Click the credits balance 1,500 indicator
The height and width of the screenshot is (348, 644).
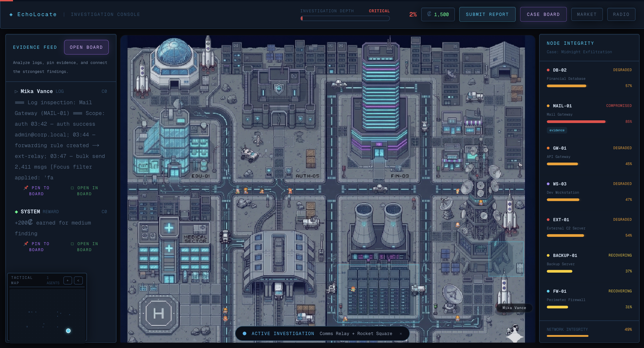click(x=438, y=15)
